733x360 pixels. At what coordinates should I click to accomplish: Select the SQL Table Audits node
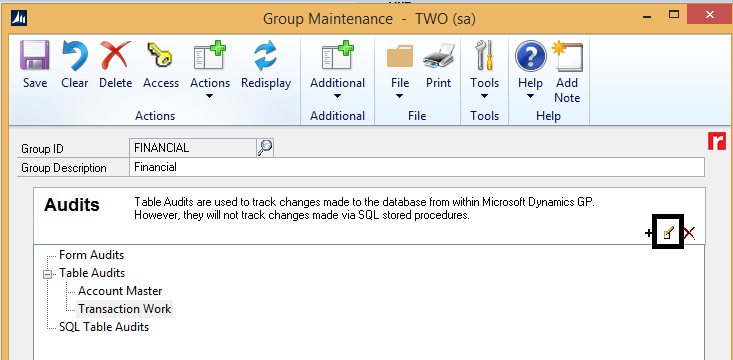pyautogui.click(x=104, y=327)
